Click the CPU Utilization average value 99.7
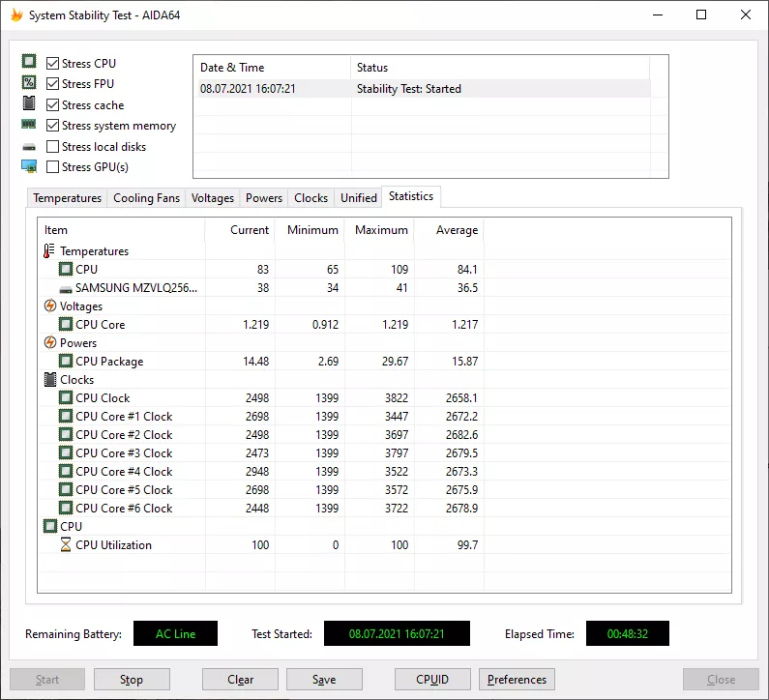 coord(467,545)
